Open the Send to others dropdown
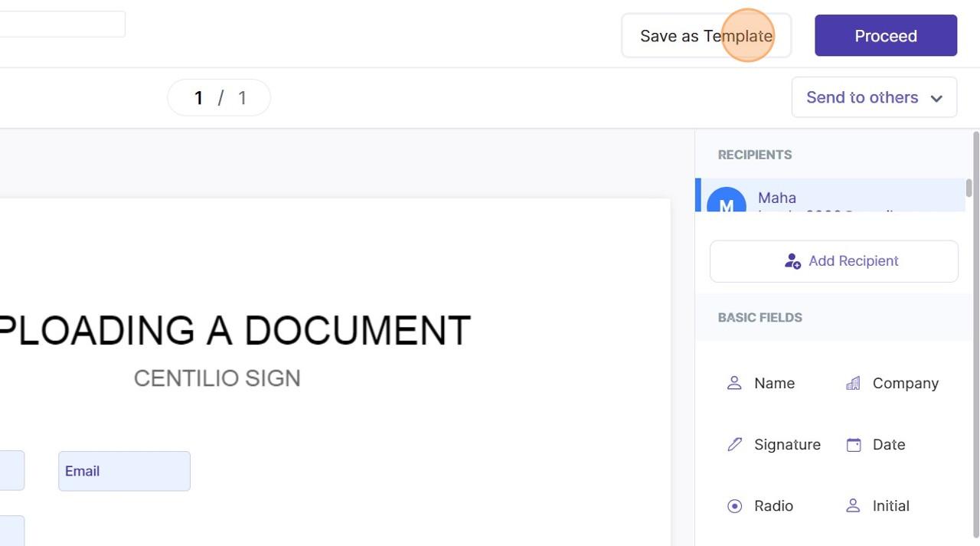The image size is (980, 546). coord(874,97)
